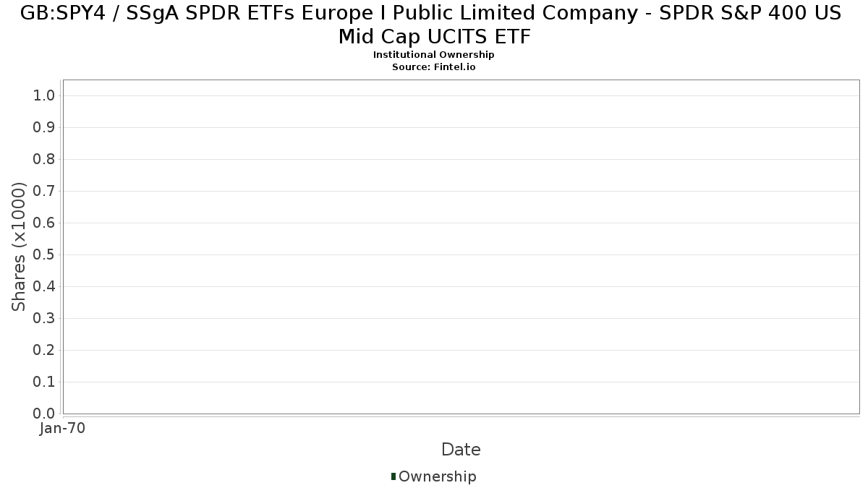The image size is (868, 488).
Task: Click the 0.9 y-axis tick label
Action: [x=45, y=128]
